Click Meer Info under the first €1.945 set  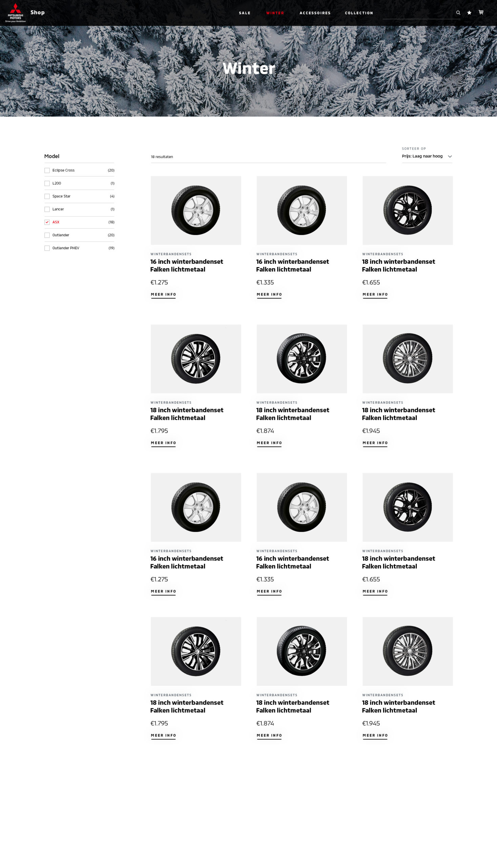(375, 443)
